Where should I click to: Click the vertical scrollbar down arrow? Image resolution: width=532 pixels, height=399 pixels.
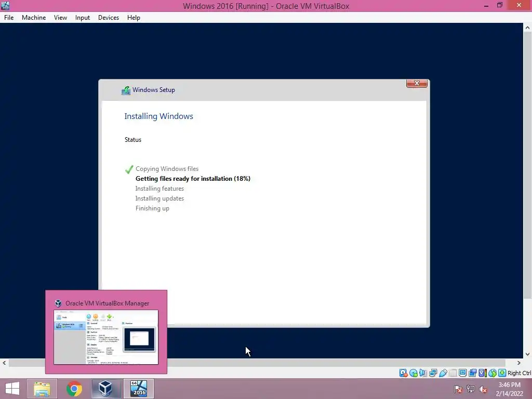tap(527, 354)
